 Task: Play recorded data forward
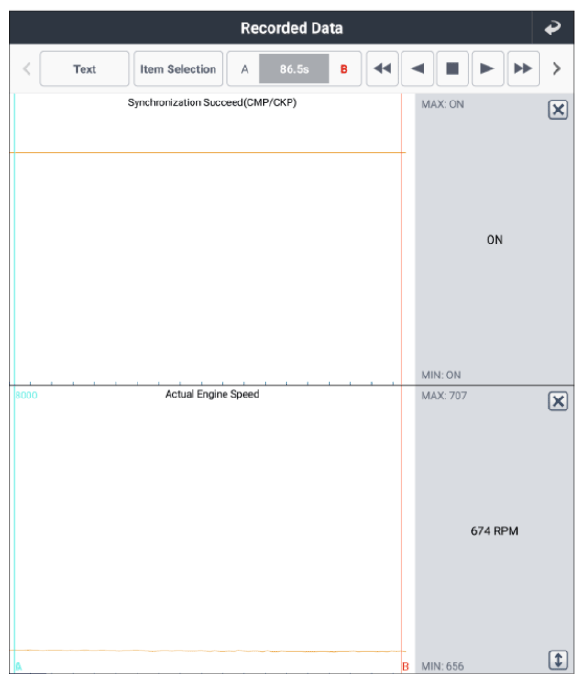[488, 68]
